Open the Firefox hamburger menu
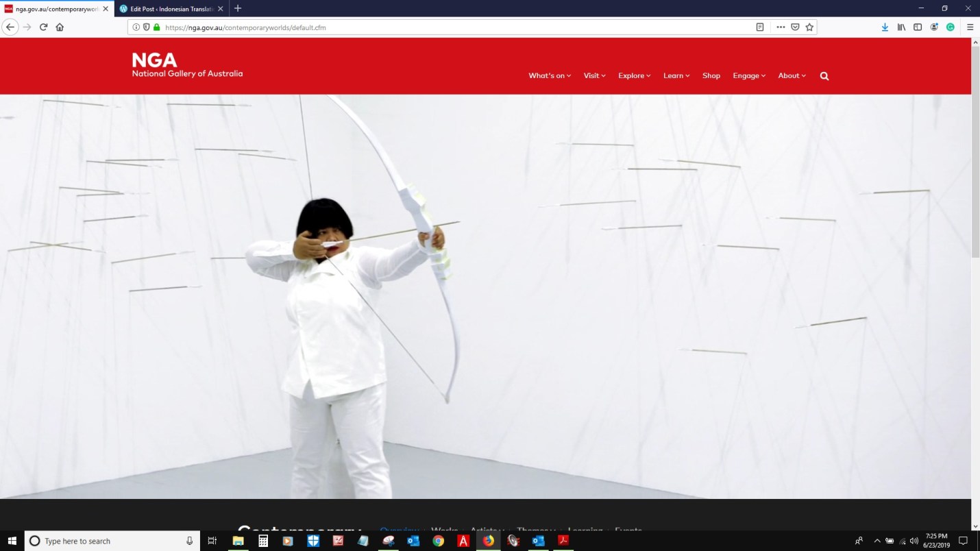The image size is (980, 551). point(970,27)
